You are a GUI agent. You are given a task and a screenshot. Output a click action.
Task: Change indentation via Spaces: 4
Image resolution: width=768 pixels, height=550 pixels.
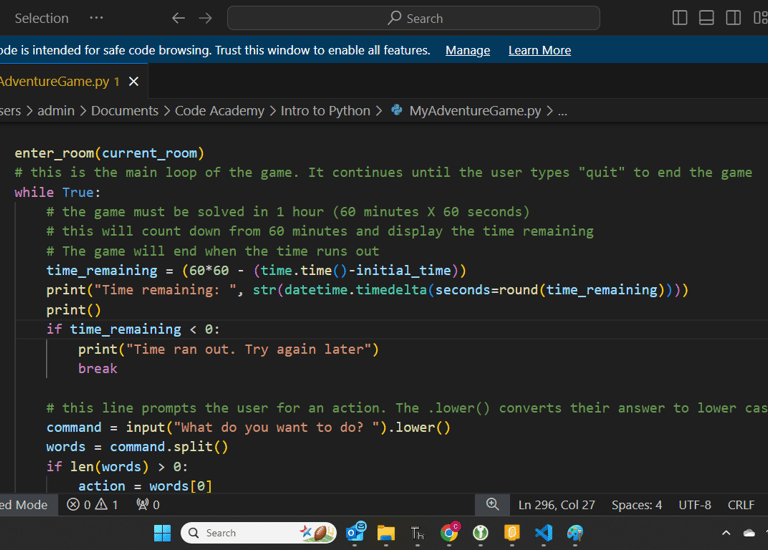point(636,505)
